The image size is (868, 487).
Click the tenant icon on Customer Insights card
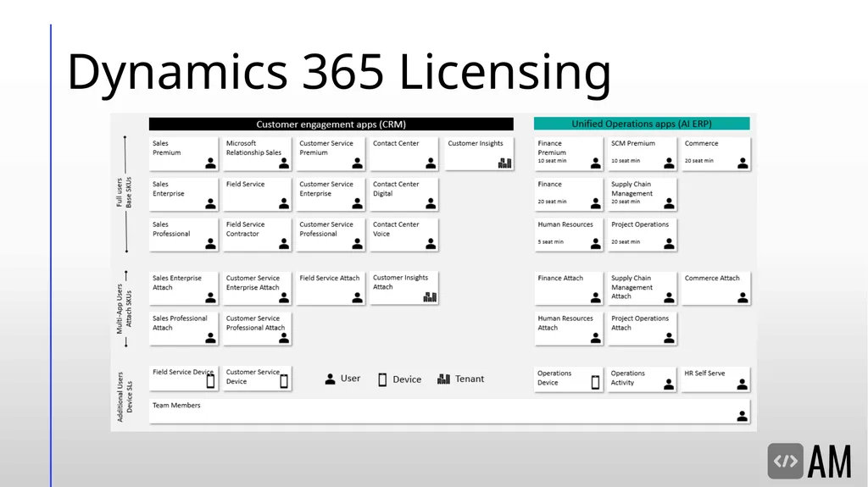coord(505,163)
